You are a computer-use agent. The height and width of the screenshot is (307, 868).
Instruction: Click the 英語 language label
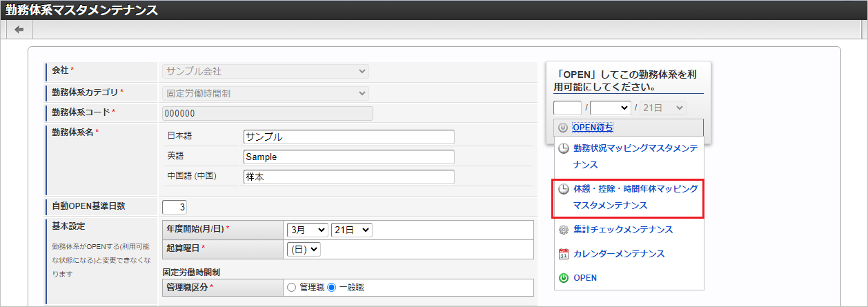[x=175, y=156]
